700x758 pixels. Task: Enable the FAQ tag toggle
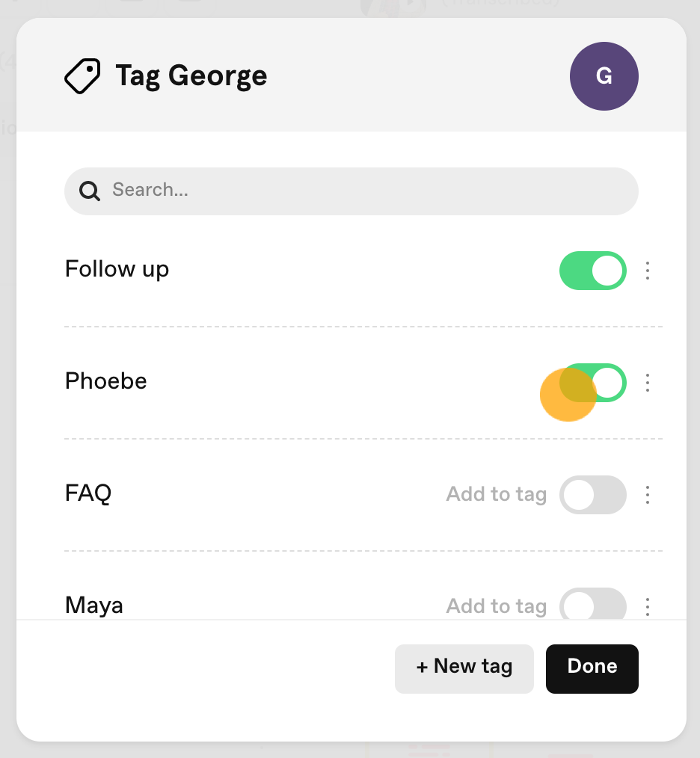592,495
